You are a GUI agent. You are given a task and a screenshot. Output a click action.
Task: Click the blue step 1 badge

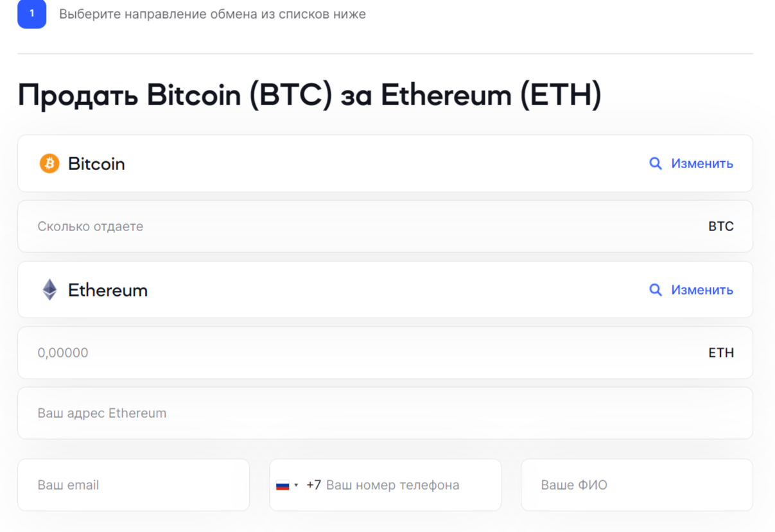point(32,14)
